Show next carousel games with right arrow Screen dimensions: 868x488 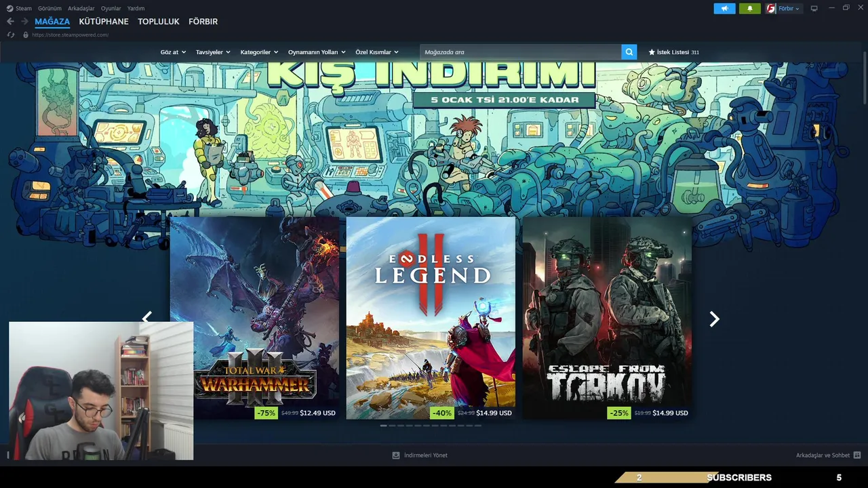(x=714, y=319)
